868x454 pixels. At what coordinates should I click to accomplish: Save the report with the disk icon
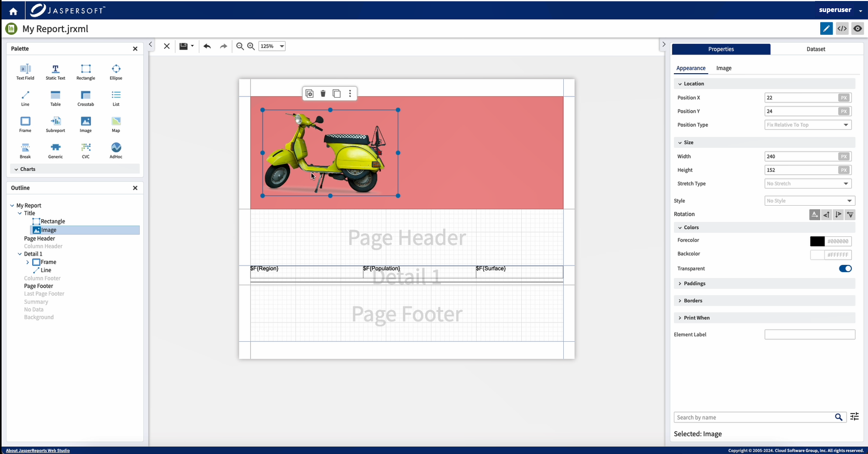pos(183,46)
